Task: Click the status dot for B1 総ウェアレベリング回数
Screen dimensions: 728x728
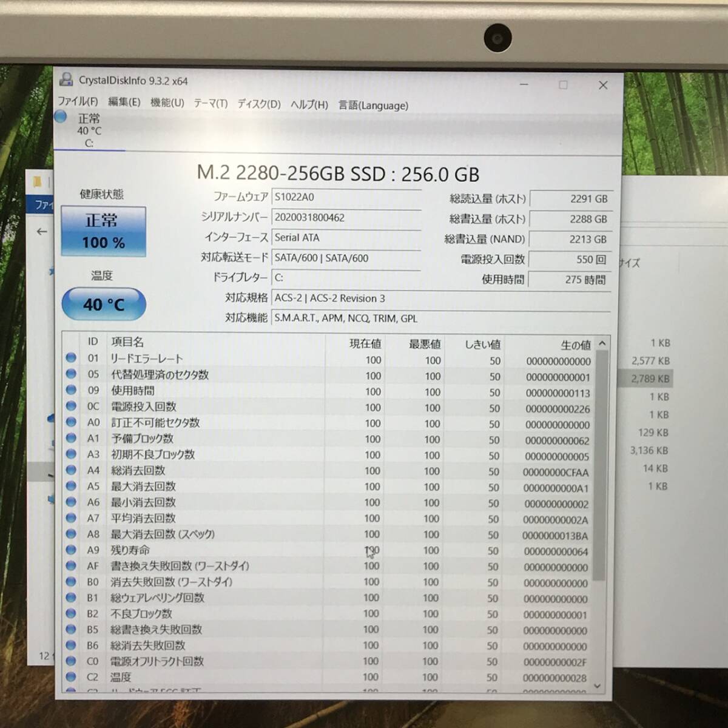Action: pos(71,597)
